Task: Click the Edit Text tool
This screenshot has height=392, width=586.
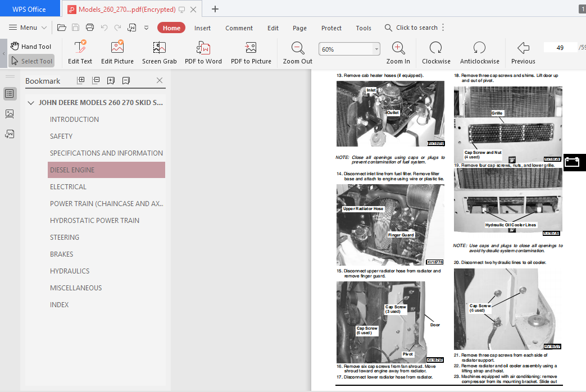Action: pyautogui.click(x=80, y=52)
